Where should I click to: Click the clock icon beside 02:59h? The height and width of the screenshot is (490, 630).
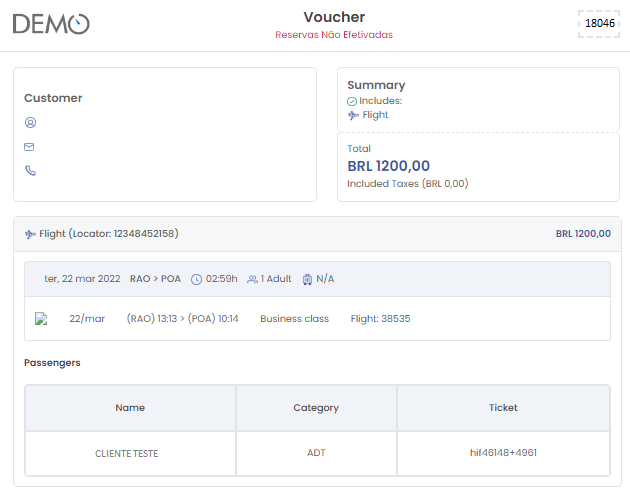(196, 280)
